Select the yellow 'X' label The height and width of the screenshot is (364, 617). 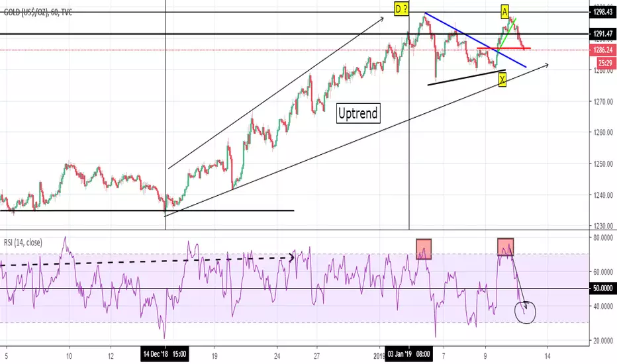502,80
